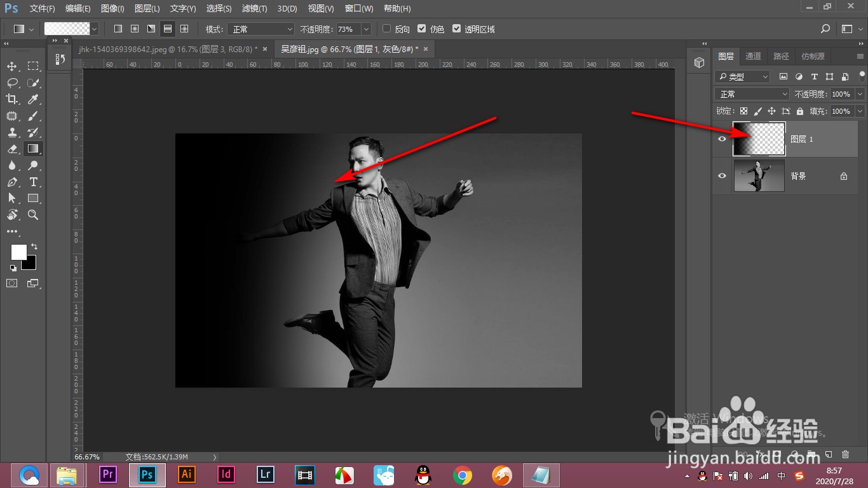Open the 滤镜(T) menu
The image size is (868, 488).
point(254,9)
